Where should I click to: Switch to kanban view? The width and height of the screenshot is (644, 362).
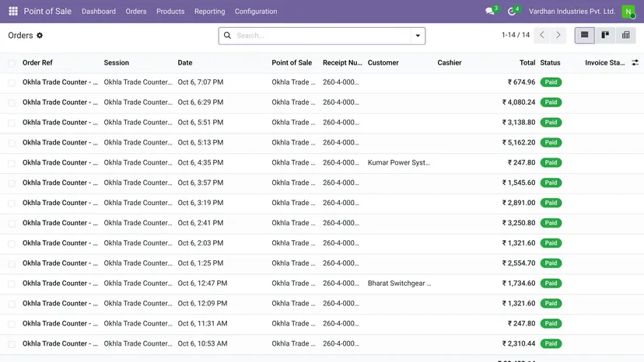tap(605, 35)
